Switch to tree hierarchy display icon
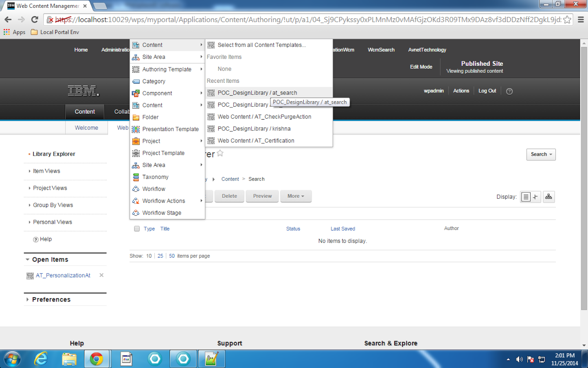This screenshot has height=368, width=588. coord(549,197)
